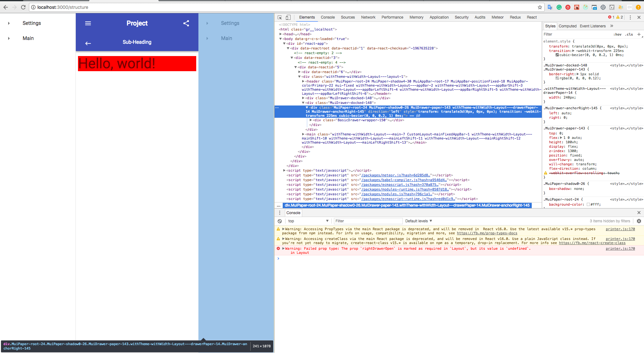This screenshot has height=353, width=644.
Task: Reload the localhost page
Action: (23, 7)
